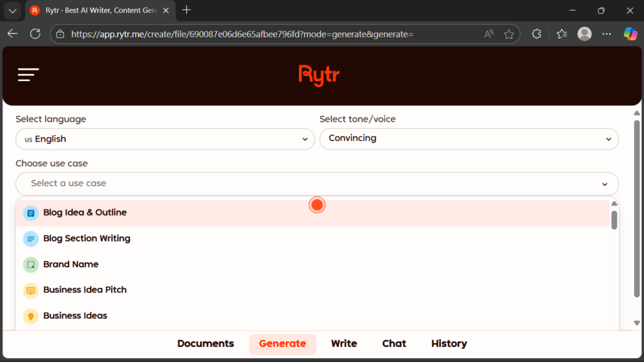644x362 pixels.
Task: Add page to favorites with the star icon
Action: [509, 34]
